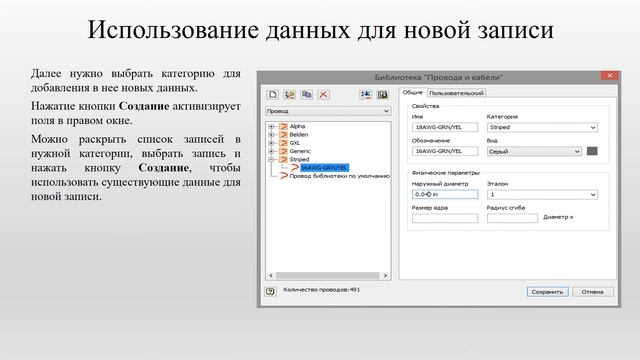The image size is (640, 360).
Task: Click the Striped category folder icon
Action: click(x=283, y=159)
